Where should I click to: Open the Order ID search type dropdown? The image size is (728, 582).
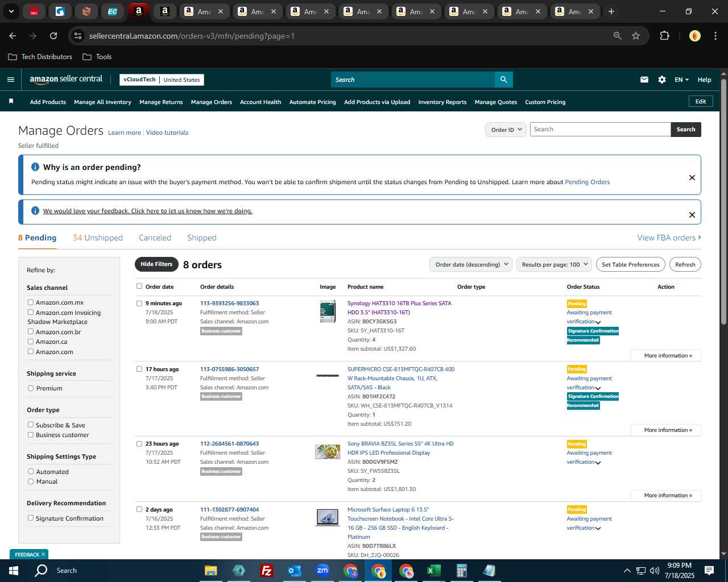pyautogui.click(x=506, y=130)
